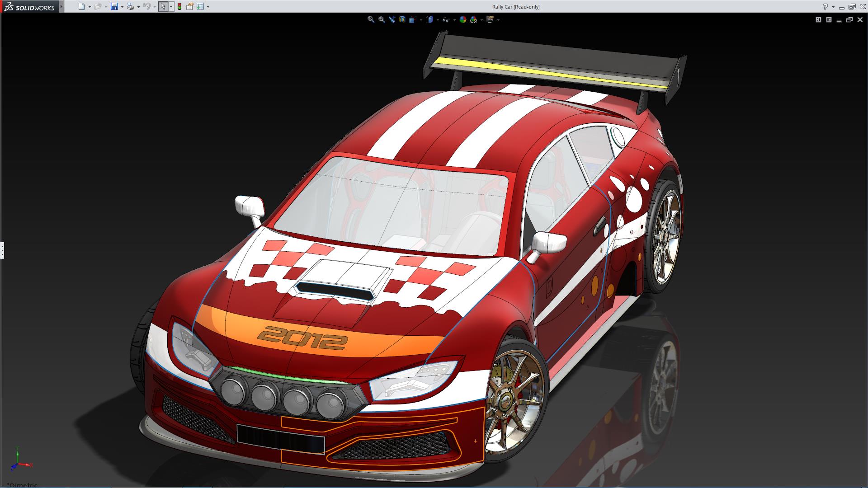Expand the View Orientation dropdown arrow

(421, 20)
